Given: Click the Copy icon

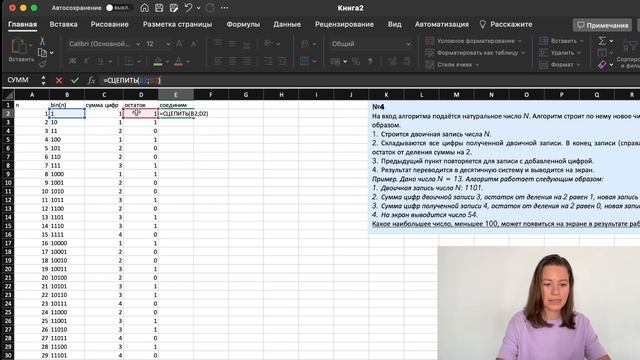Looking at the screenshot, I should click(x=42, y=53).
